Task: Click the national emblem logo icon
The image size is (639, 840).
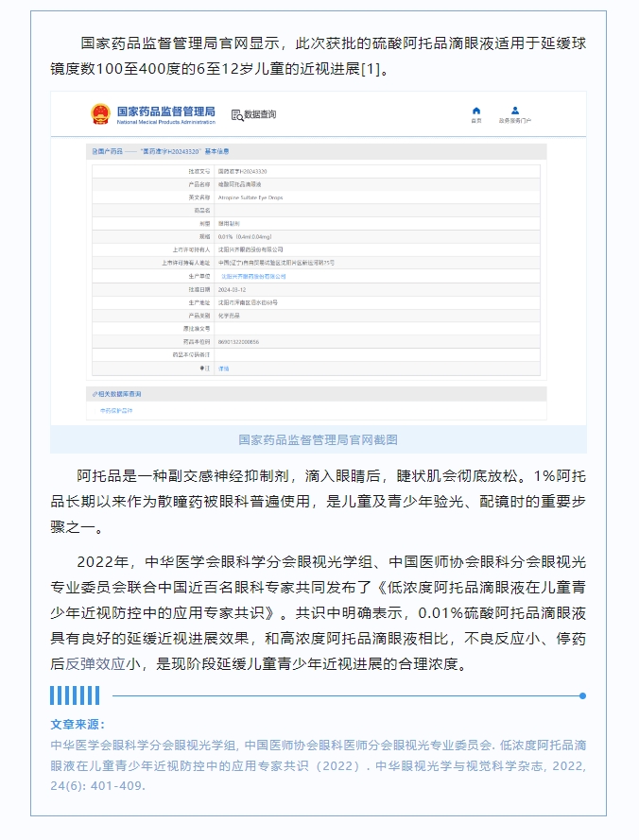Action: [100, 114]
